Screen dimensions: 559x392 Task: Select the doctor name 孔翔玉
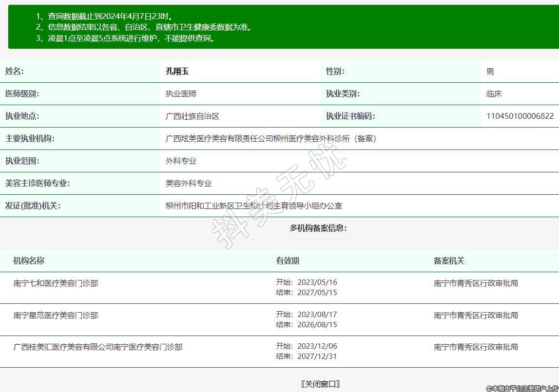click(x=177, y=72)
